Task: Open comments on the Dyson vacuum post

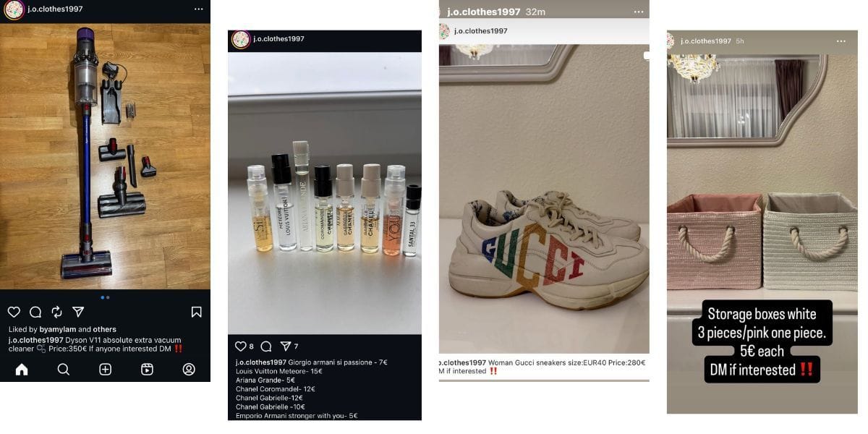Action: (35, 312)
